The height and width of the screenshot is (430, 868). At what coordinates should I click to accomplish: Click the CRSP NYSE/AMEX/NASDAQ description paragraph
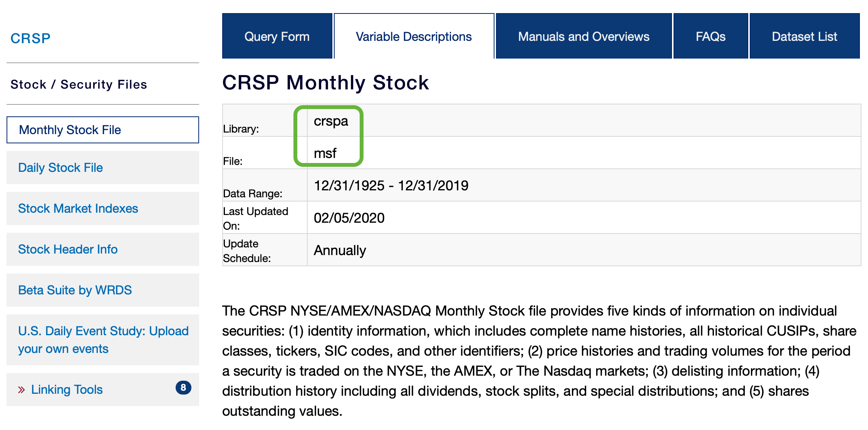539,361
